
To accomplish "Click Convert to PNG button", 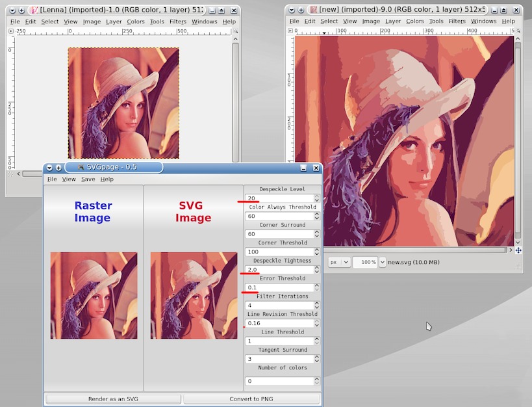I will 251,399.
